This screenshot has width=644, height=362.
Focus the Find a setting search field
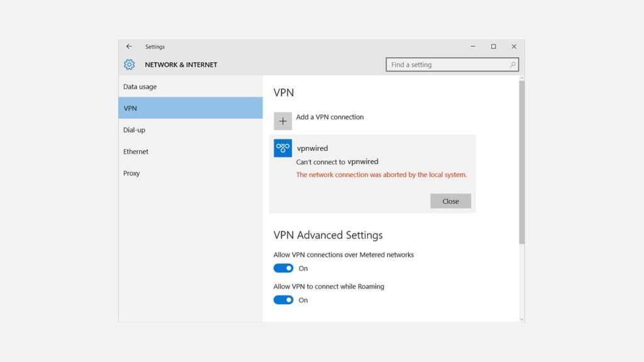coord(447,65)
